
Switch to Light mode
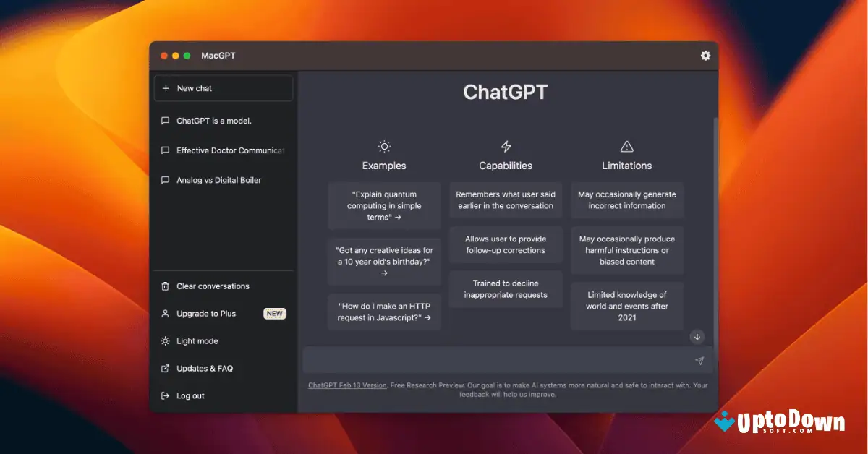(197, 340)
